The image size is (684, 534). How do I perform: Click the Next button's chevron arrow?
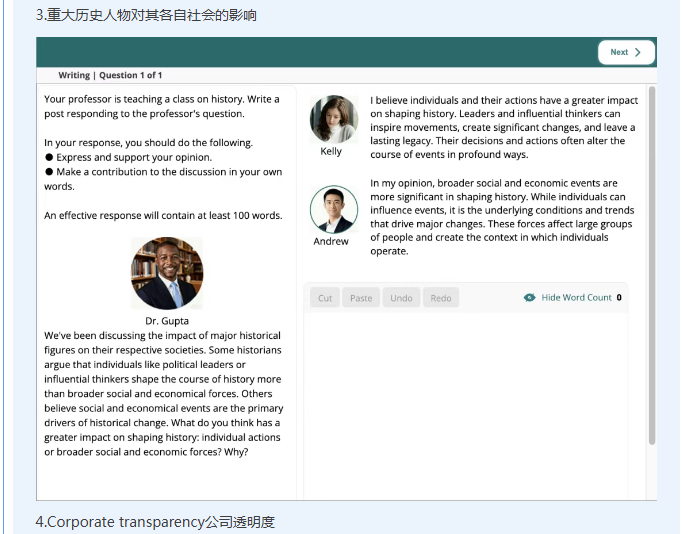tap(638, 52)
